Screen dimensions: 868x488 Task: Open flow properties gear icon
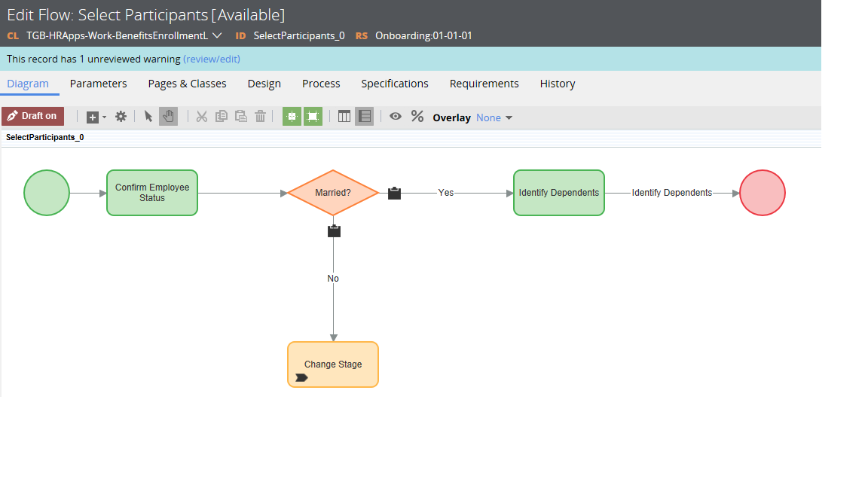click(x=121, y=117)
